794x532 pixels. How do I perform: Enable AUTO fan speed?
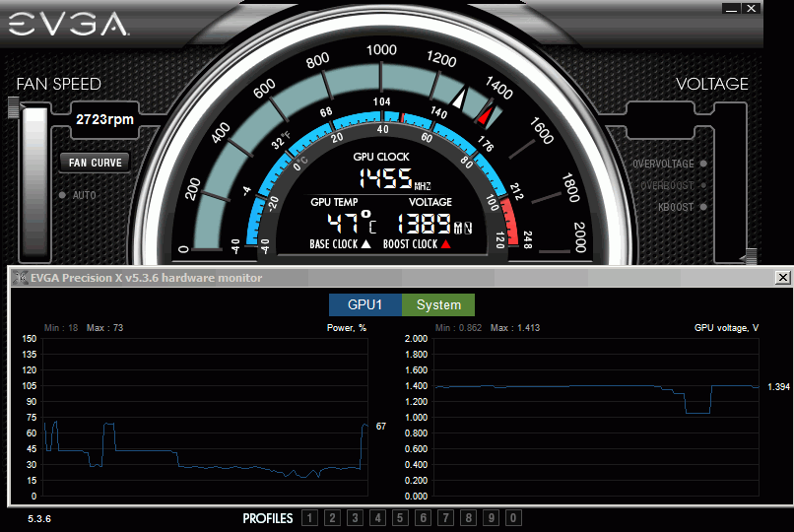coord(78,195)
